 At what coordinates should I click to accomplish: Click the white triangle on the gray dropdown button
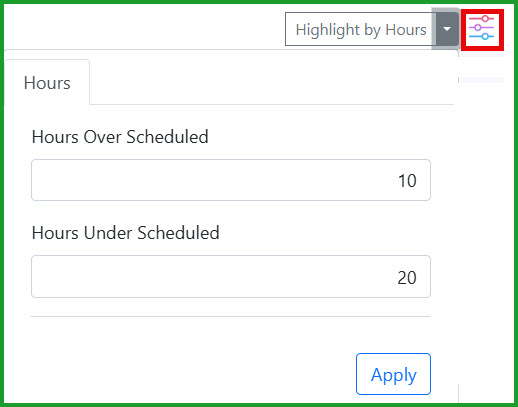447,29
